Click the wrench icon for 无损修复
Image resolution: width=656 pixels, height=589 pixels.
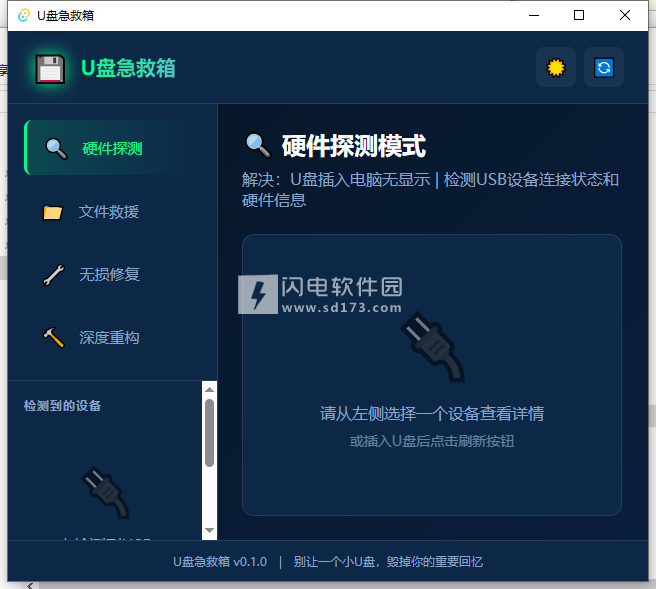tap(54, 275)
